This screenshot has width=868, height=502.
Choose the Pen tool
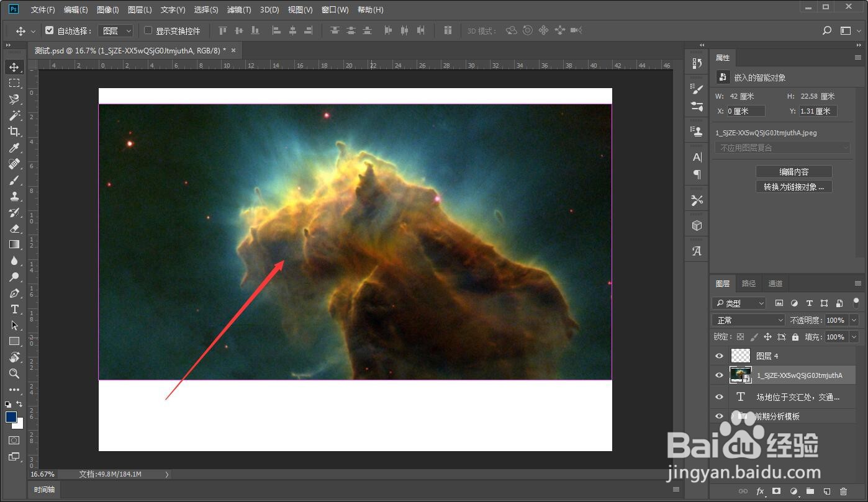coord(14,293)
